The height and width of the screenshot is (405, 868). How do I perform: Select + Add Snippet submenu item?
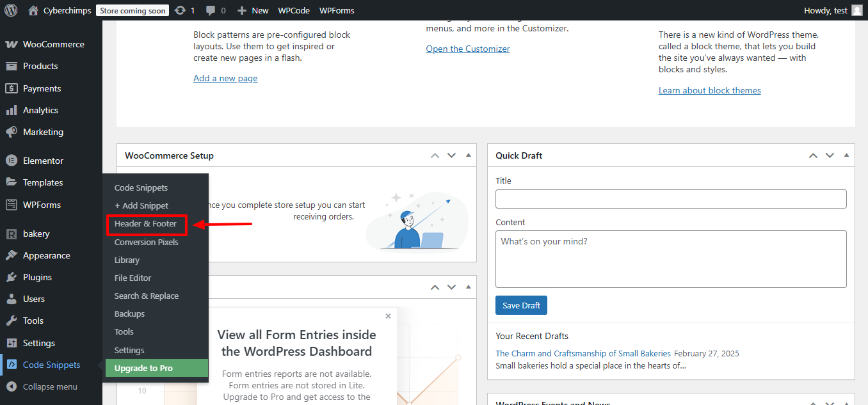[141, 205]
